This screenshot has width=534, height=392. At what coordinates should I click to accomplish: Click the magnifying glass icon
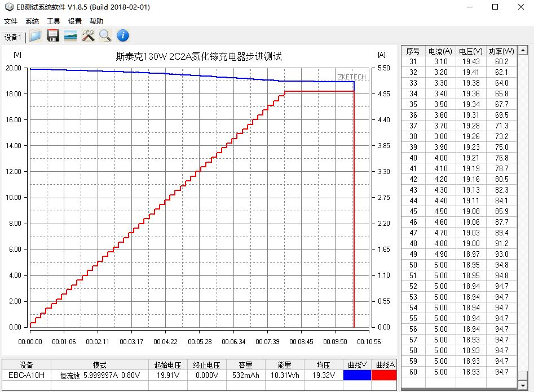pos(105,36)
